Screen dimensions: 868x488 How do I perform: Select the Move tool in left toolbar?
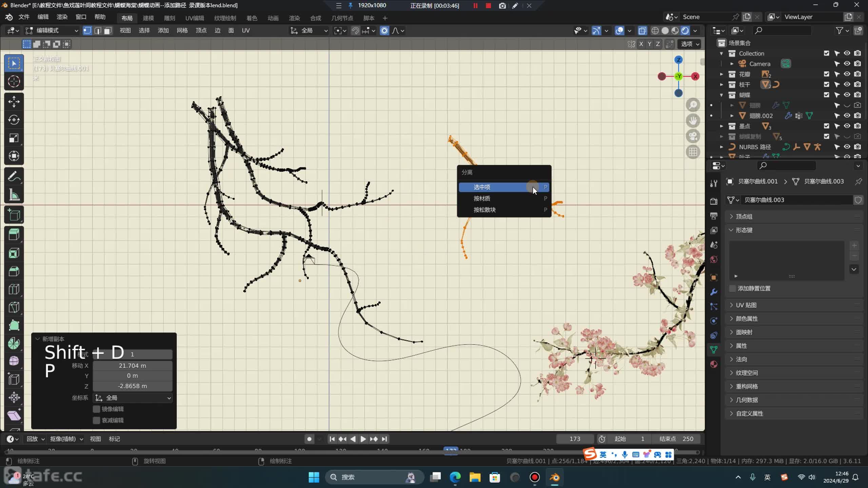coord(14,101)
